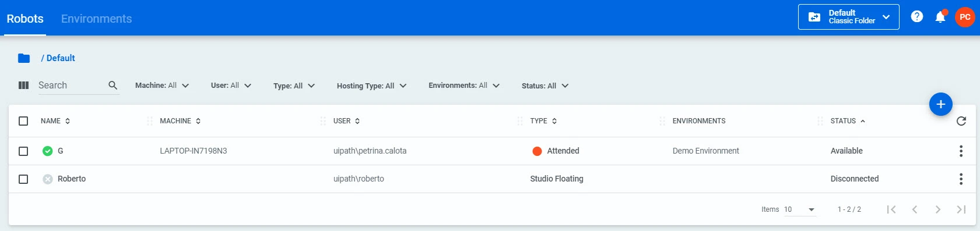Open more actions for robot Roberto
Screen dimensions: 980x231
tap(961, 179)
